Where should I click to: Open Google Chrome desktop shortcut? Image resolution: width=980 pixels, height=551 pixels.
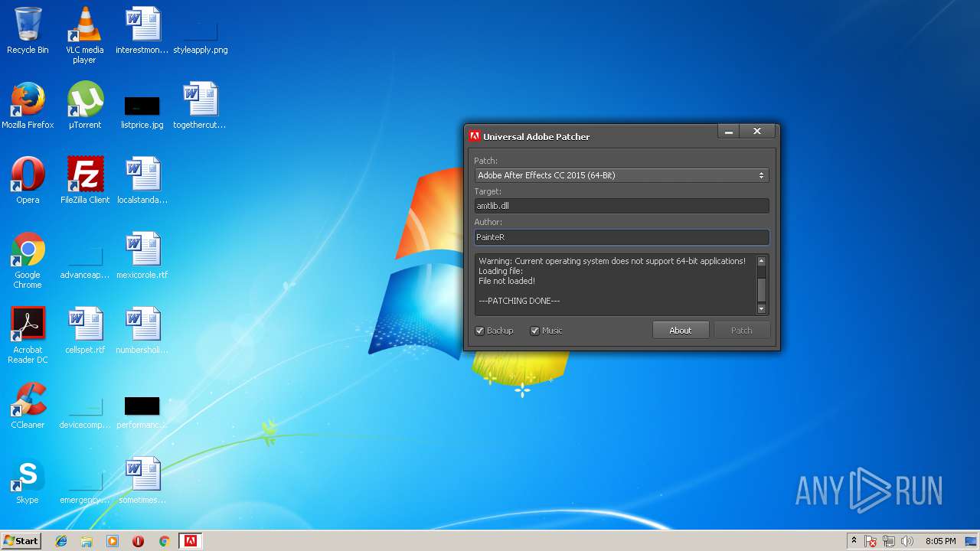point(28,260)
